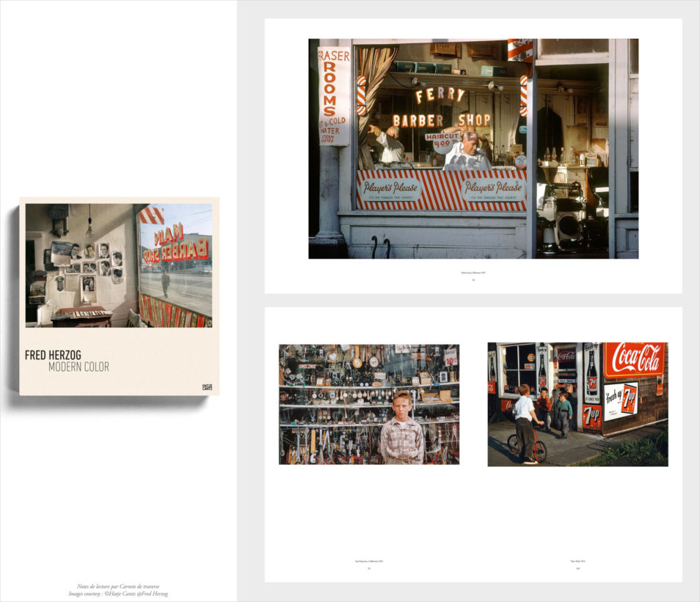Click the caption under the barber shop photo
700x602 pixels.
473,273
